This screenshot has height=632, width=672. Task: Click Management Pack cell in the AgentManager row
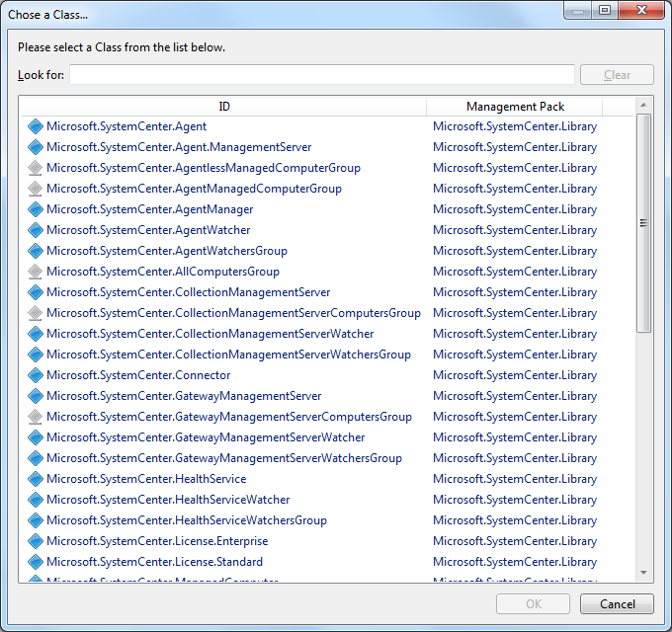pyautogui.click(x=515, y=209)
